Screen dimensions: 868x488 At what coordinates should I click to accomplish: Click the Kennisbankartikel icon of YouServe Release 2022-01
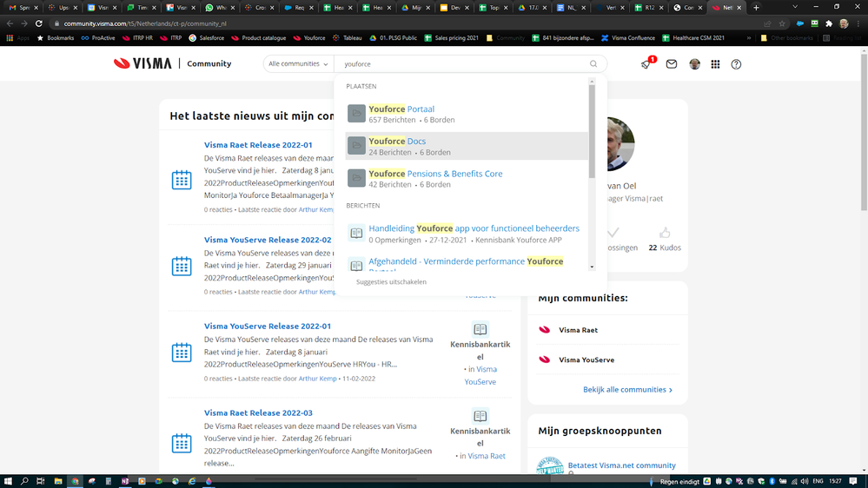click(x=480, y=329)
